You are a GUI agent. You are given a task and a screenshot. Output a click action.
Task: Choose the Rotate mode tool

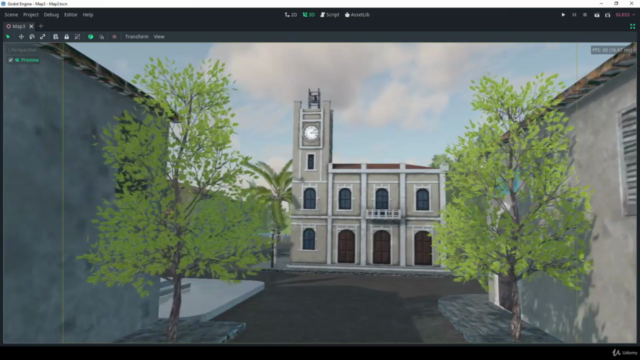click(32, 37)
